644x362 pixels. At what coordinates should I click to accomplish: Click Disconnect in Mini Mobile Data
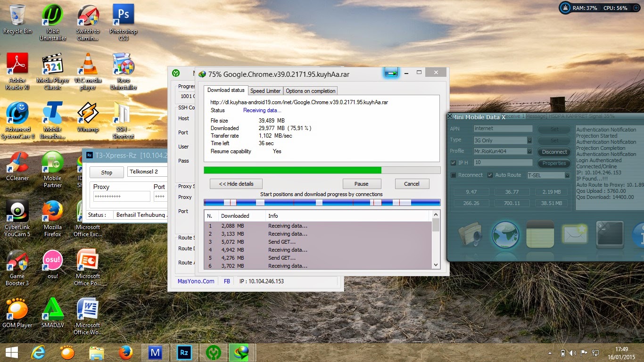pos(554,152)
